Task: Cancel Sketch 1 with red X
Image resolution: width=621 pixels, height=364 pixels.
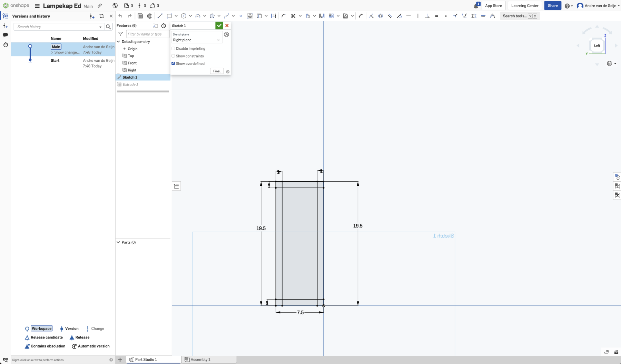Action: tap(227, 26)
